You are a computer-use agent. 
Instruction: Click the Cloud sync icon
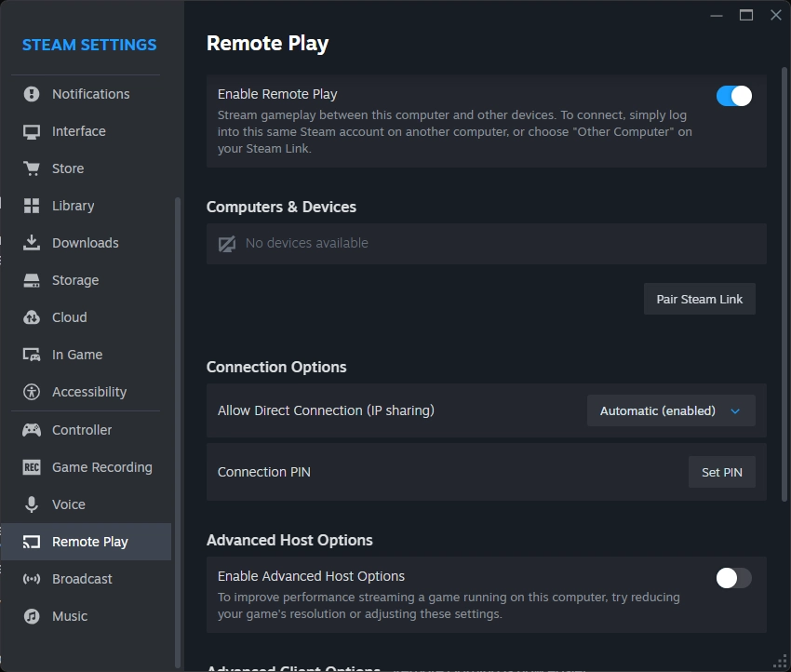click(x=32, y=317)
